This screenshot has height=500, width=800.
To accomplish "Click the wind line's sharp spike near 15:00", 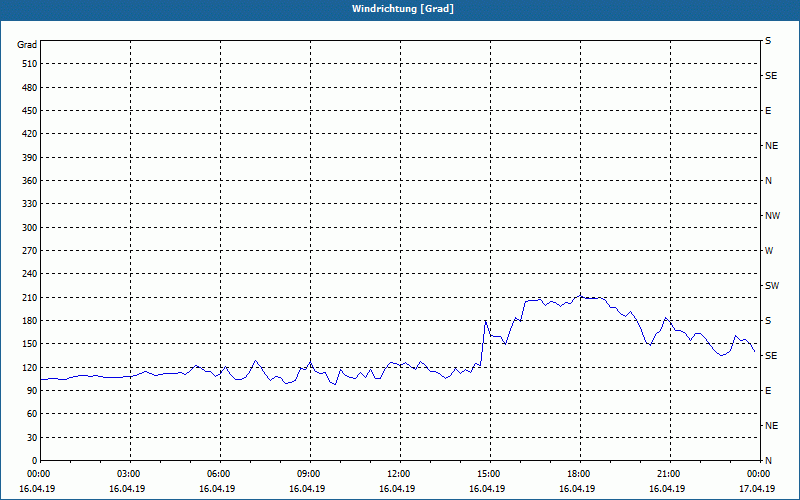I will (x=485, y=321).
